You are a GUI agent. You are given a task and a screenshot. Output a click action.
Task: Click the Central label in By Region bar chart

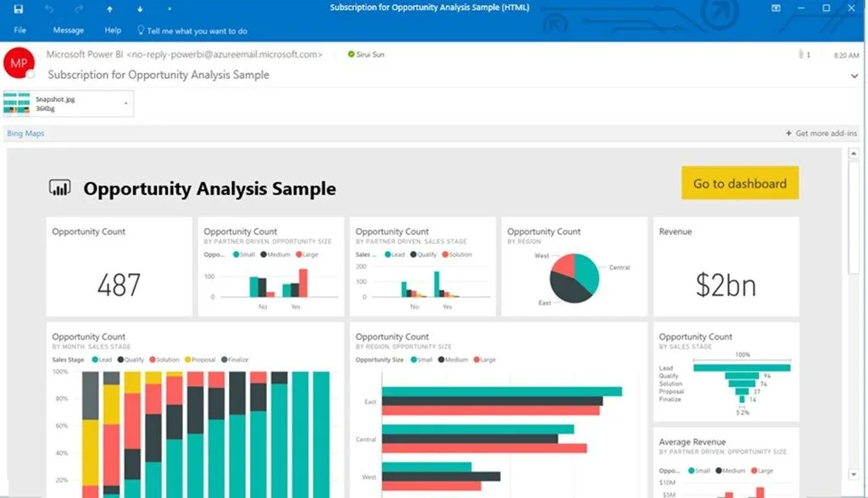[x=366, y=439]
